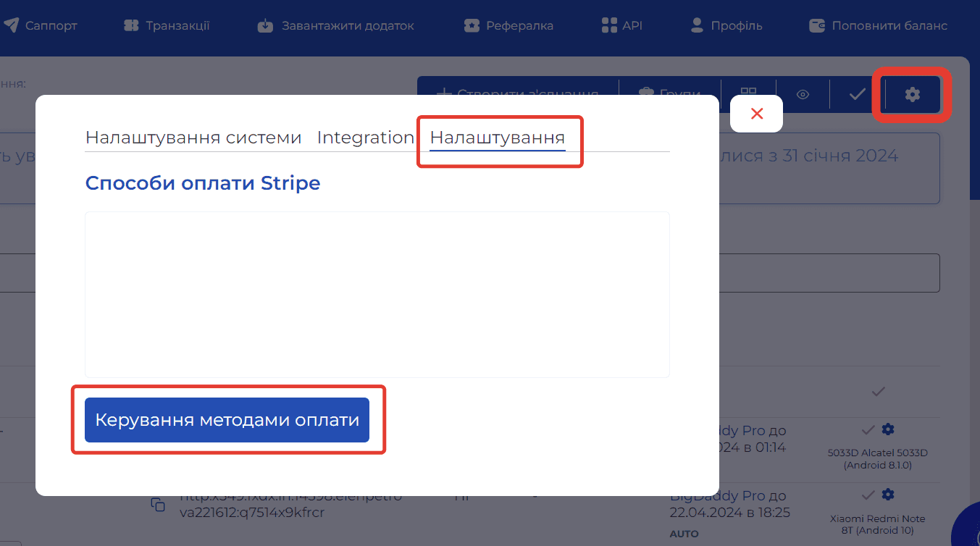Open the Саппорт link in top navigation
Image resolution: width=980 pixels, height=546 pixels.
[x=40, y=26]
